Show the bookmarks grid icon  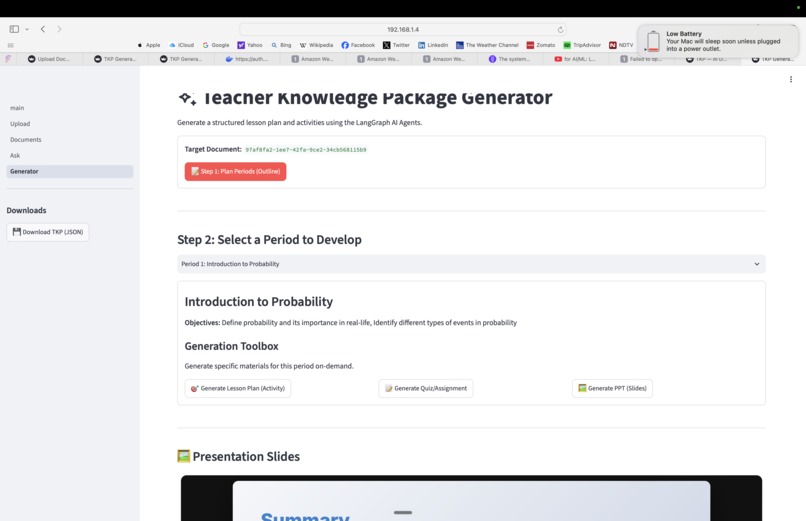[10, 45]
